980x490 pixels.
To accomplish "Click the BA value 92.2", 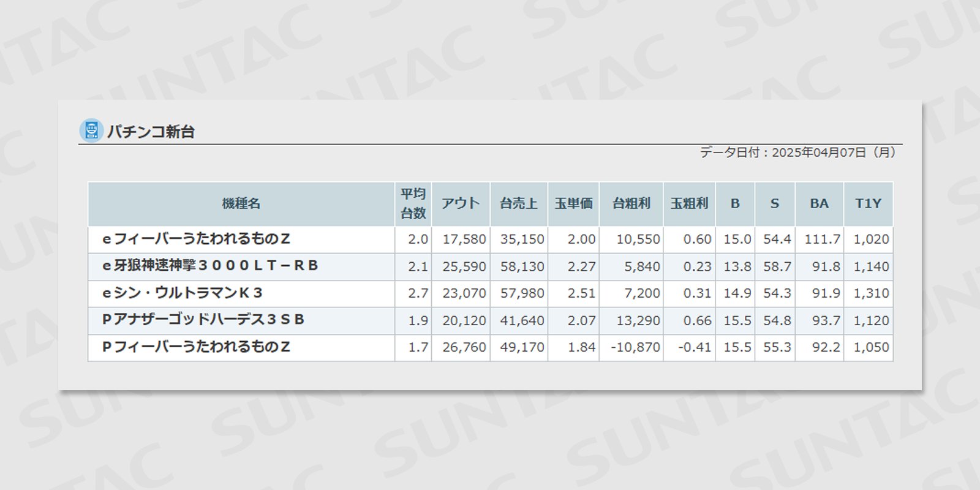I will point(826,347).
